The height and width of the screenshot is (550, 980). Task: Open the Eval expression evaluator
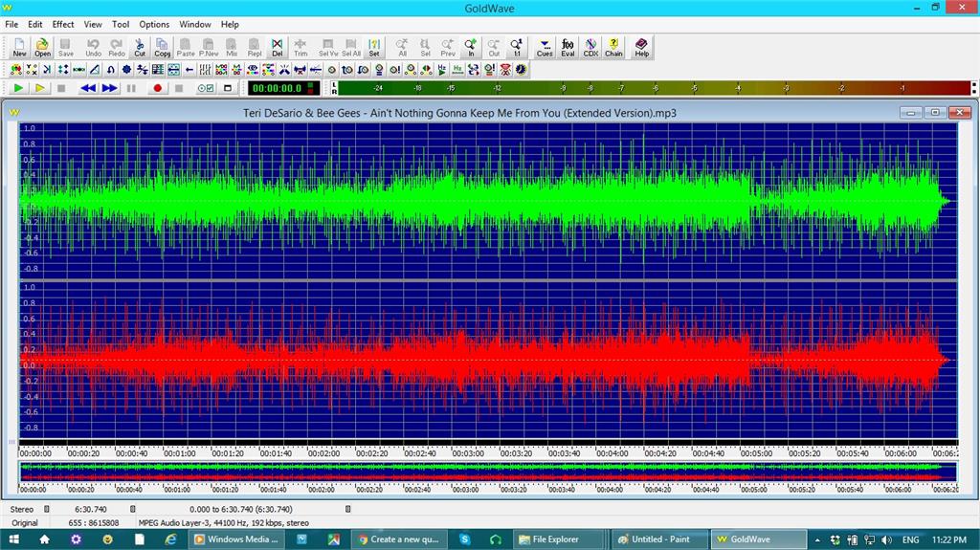568,47
